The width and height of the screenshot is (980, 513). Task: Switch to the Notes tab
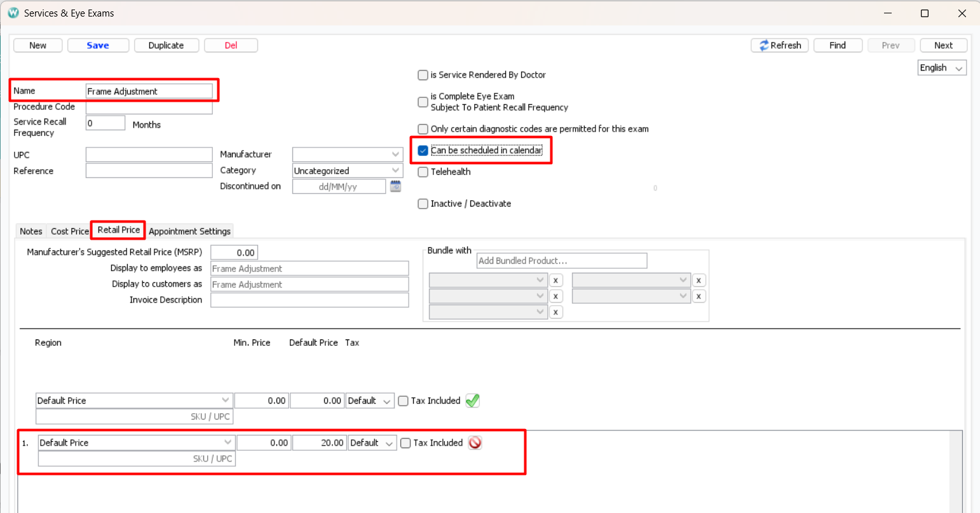(31, 231)
